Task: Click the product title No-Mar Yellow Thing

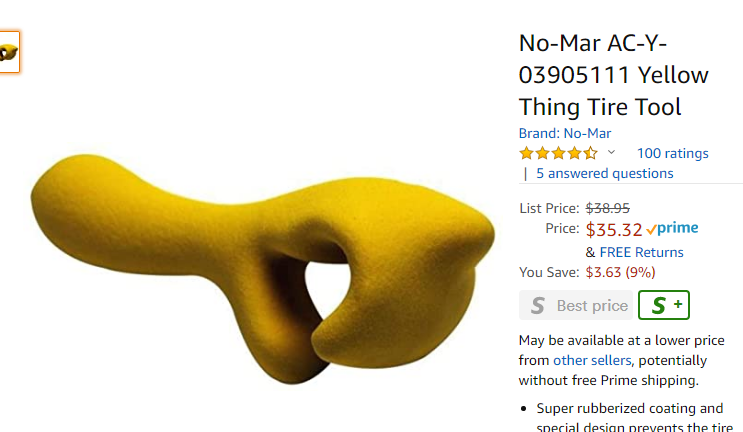Action: [614, 75]
